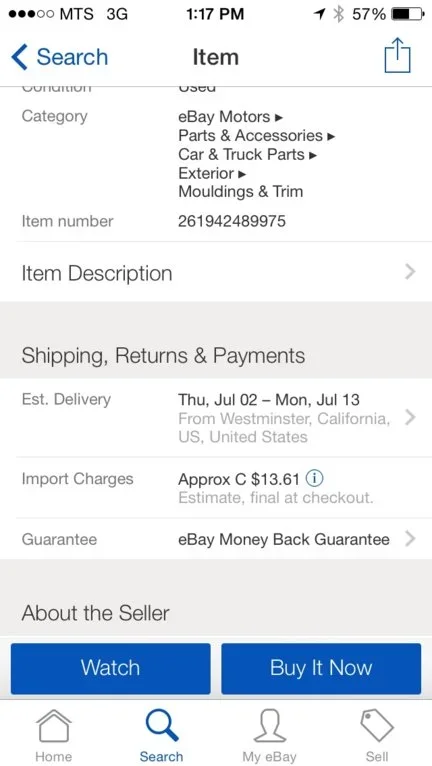Select eBay Motors category
432x766 pixels.
224,117
